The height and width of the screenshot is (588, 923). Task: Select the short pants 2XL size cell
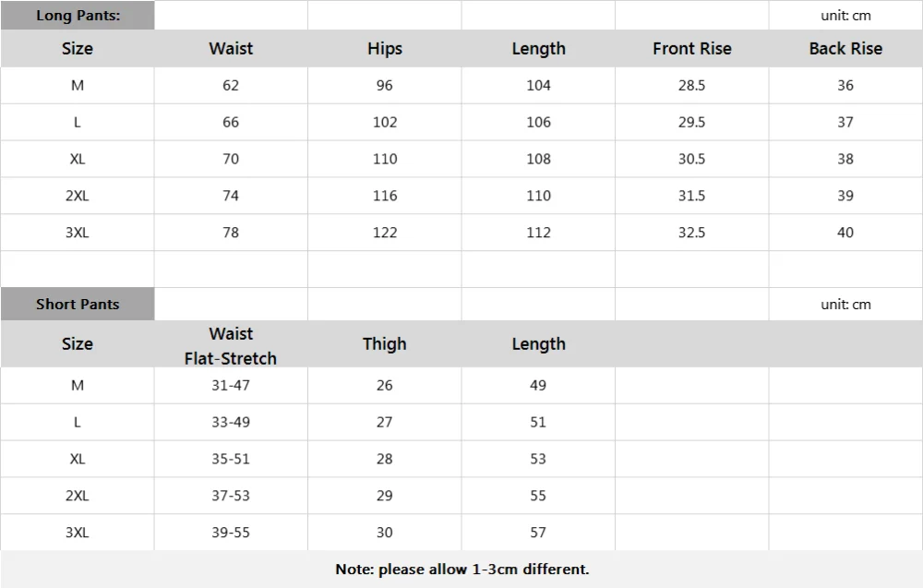[x=78, y=496]
